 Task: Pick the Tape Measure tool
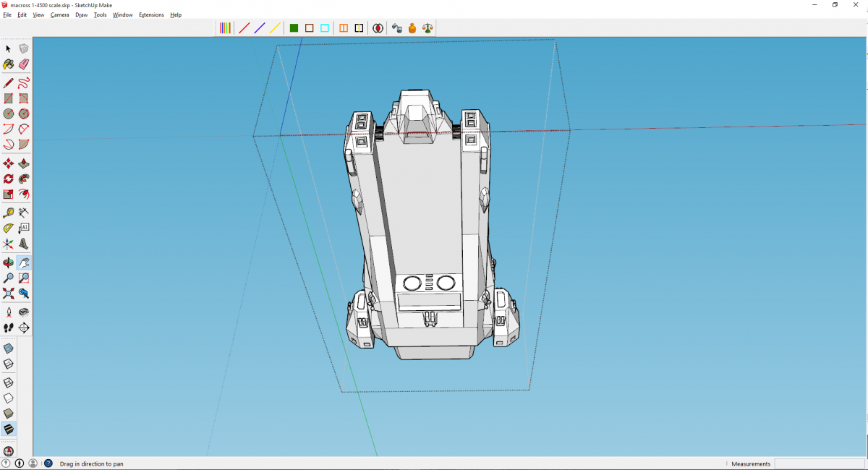point(9,213)
